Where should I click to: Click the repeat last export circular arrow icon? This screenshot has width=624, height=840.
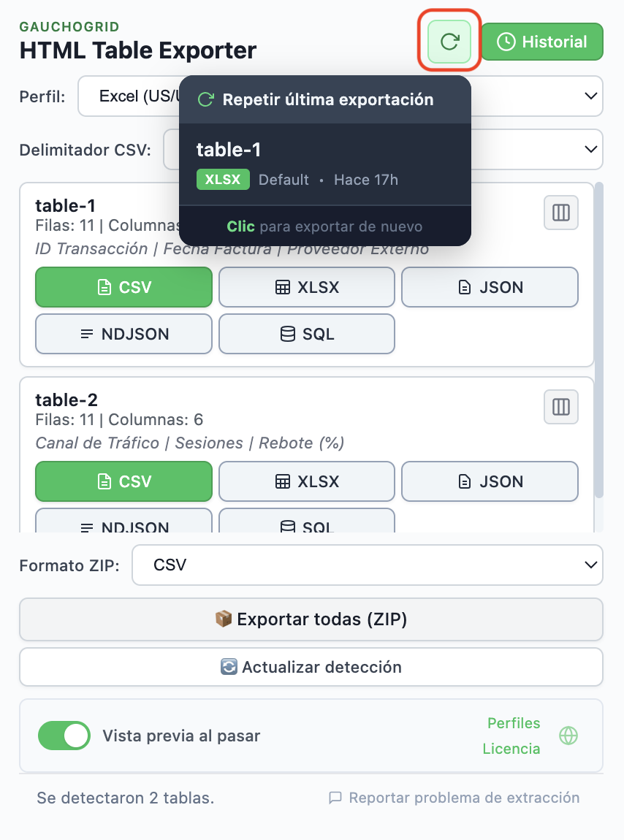448,42
